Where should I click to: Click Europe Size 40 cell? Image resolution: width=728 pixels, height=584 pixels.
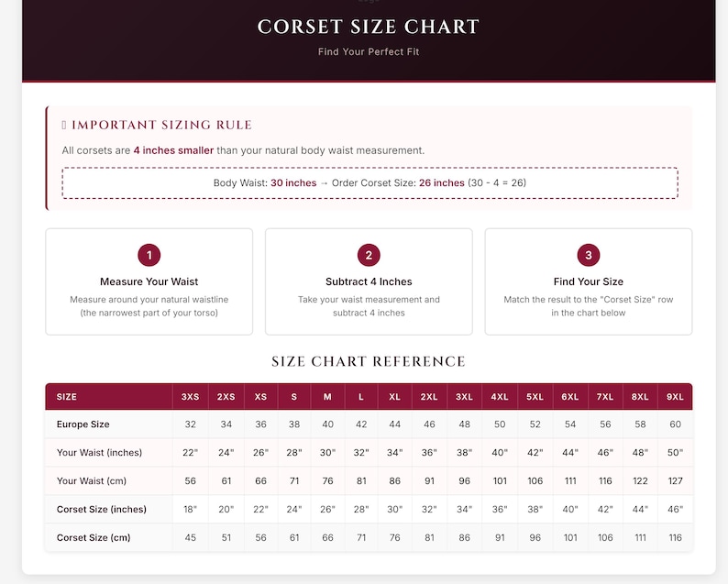328,424
